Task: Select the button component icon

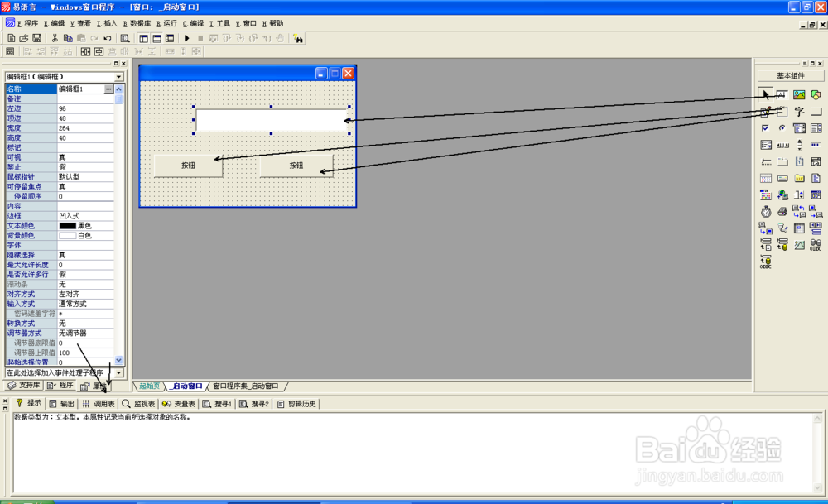Action: point(816,112)
